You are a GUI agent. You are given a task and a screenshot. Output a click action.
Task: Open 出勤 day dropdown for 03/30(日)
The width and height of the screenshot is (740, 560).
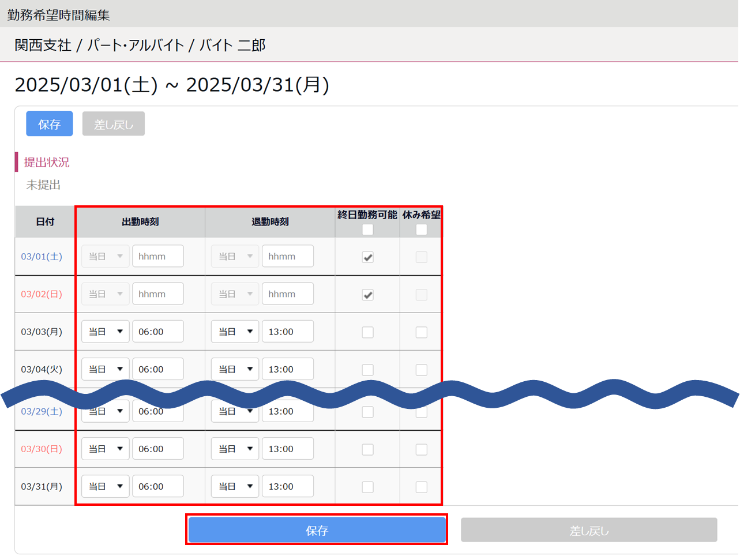(106, 449)
